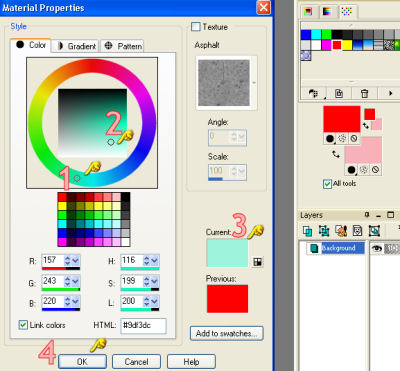Select the transparent mode icon under foreground material
Image resolution: width=400 pixels, height=371 pixels.
pyautogui.click(x=354, y=139)
